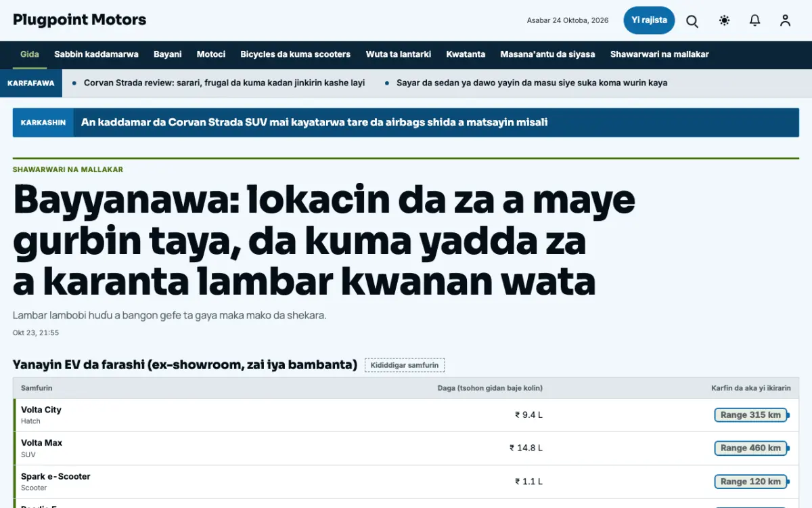Open the user account profile icon
The width and height of the screenshot is (812, 508).
785,20
